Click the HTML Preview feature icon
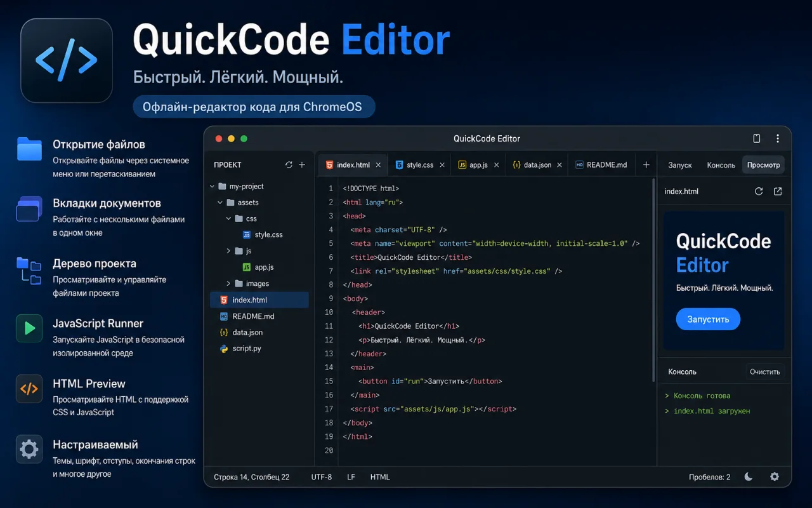 tap(29, 389)
